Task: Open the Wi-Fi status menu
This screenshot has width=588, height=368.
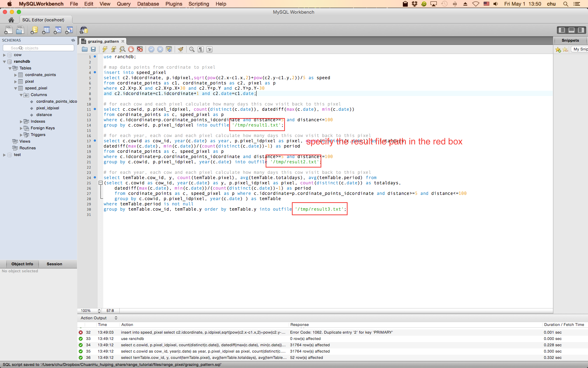Action: [x=476, y=4]
